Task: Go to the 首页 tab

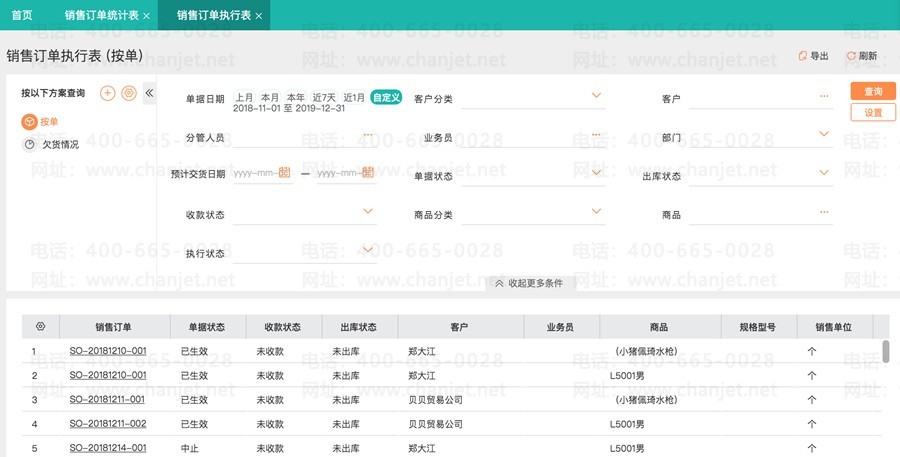Action: point(22,16)
